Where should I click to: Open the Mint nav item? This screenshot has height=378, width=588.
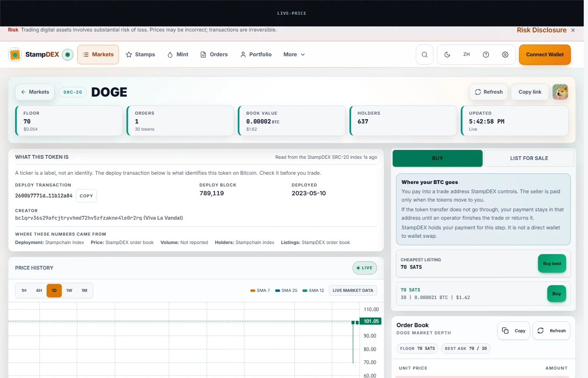(178, 55)
